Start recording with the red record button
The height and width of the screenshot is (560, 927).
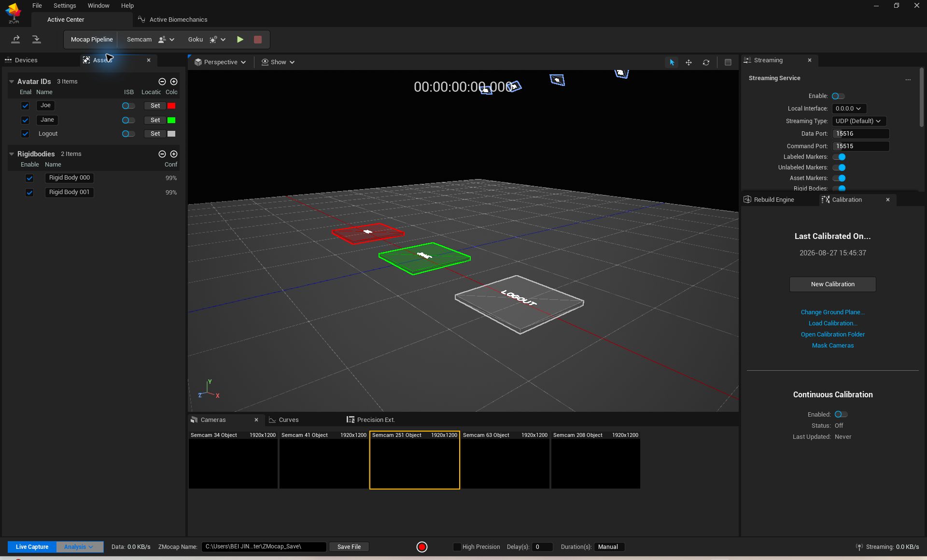422,547
